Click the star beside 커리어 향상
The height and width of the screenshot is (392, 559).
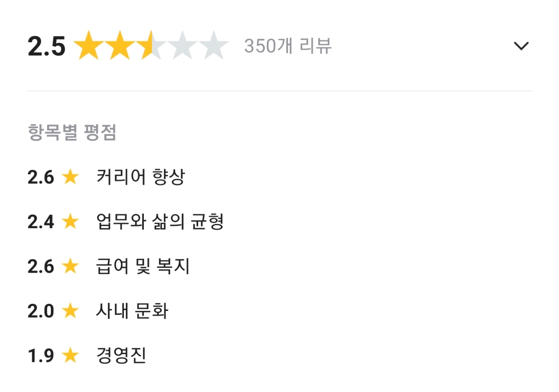[70, 177]
